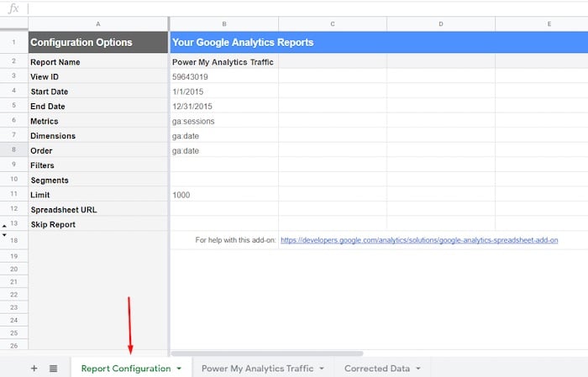588x377 pixels.
Task: Select the Segments label cell
Action: click(x=98, y=181)
